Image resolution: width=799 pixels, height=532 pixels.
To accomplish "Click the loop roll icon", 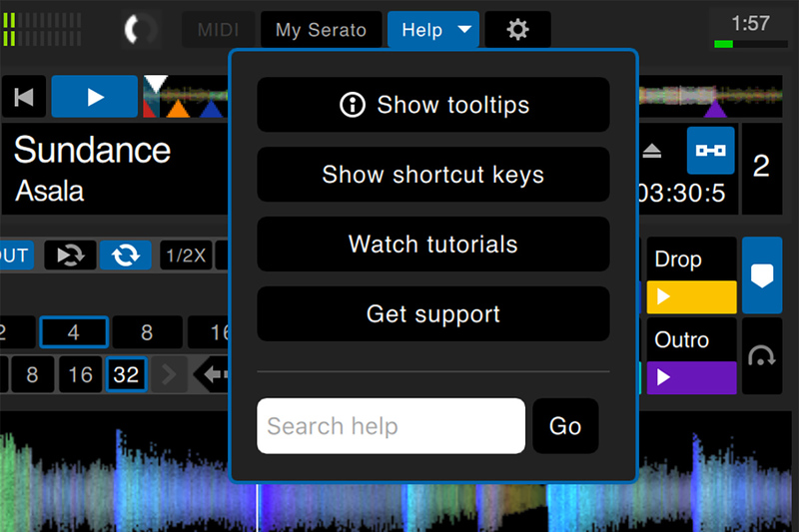I will 70,256.
